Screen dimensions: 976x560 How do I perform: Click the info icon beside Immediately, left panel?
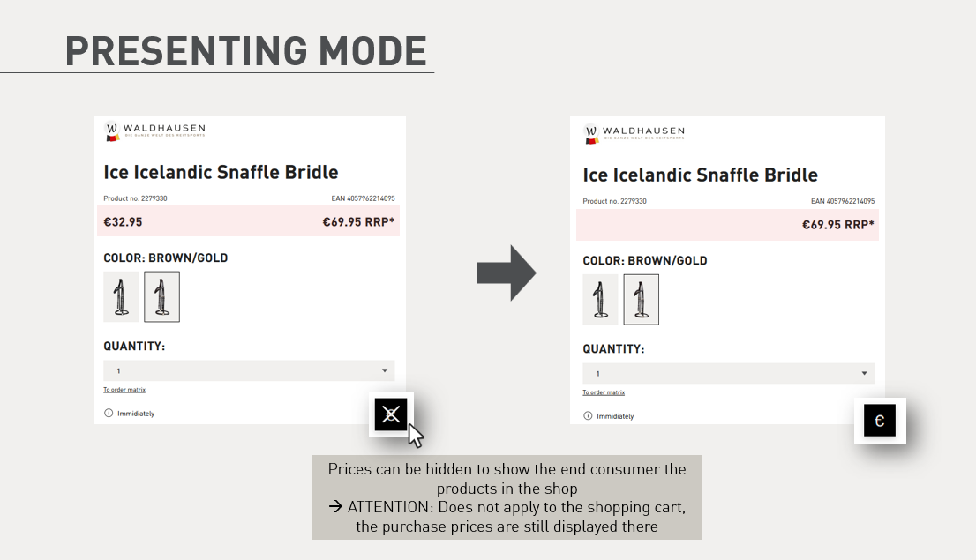pyautogui.click(x=109, y=413)
